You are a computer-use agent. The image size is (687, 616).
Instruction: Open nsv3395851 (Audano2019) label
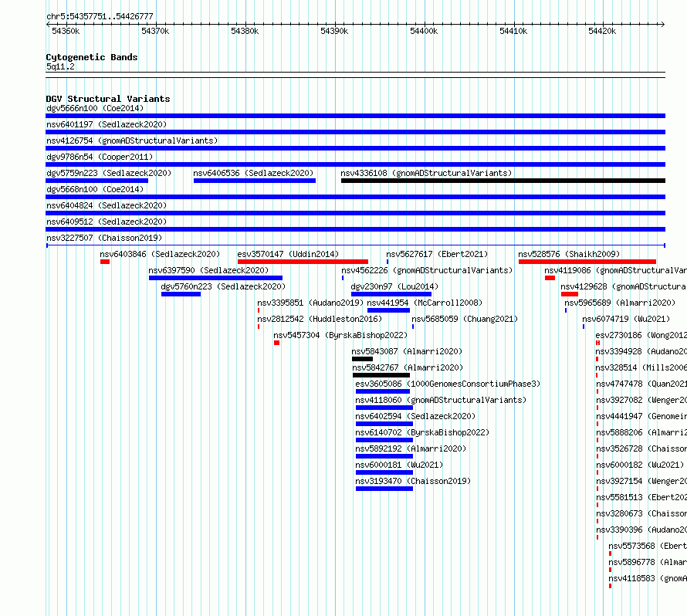[310, 303]
